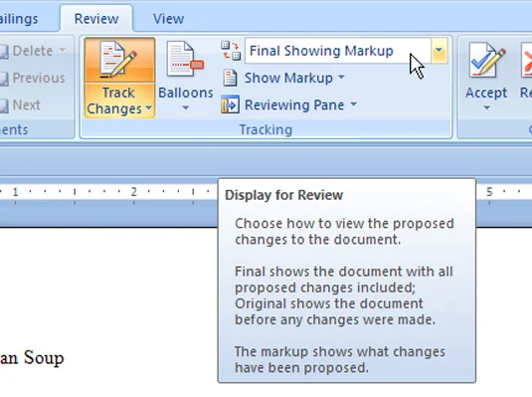Click the Reviewing Pane icon

[230, 104]
